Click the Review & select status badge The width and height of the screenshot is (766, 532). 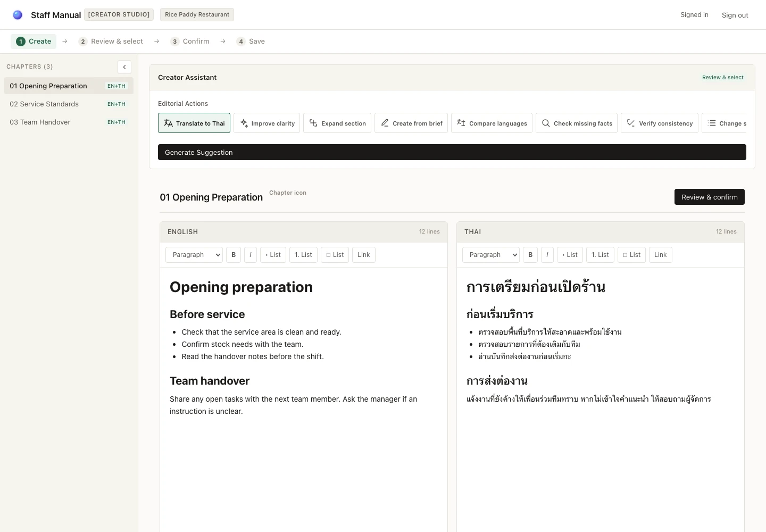pos(723,77)
